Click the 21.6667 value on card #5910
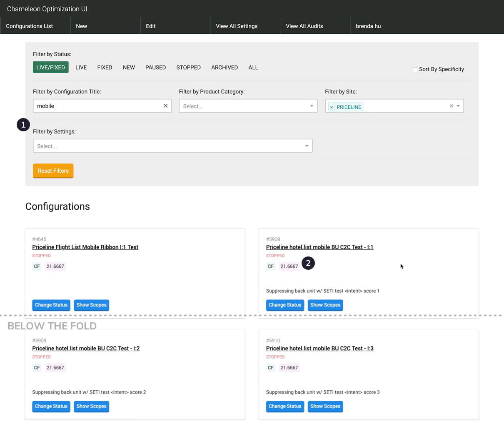This screenshot has height=427, width=504. tap(289, 367)
